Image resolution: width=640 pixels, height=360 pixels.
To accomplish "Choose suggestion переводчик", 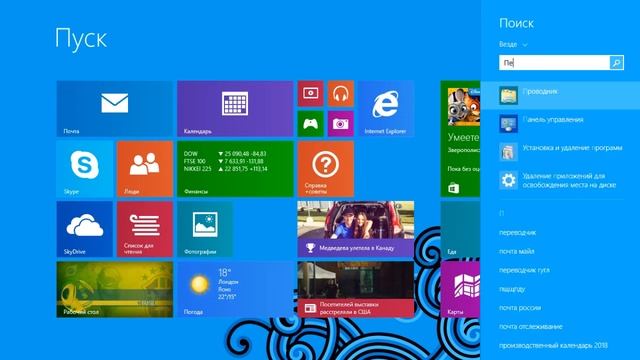I will click(517, 233).
